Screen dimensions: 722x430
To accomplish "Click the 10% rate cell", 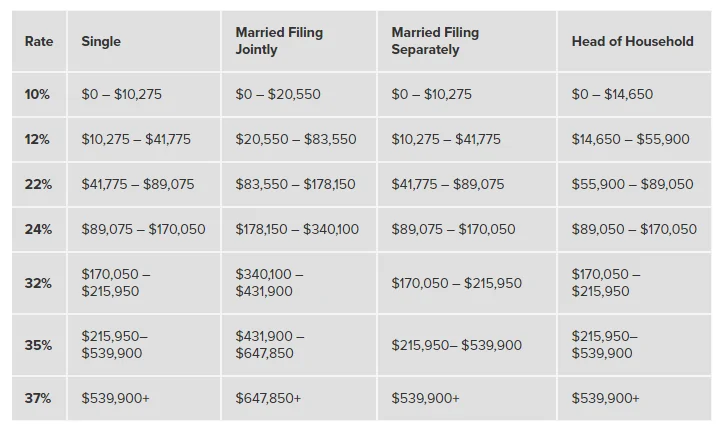I will [39, 94].
